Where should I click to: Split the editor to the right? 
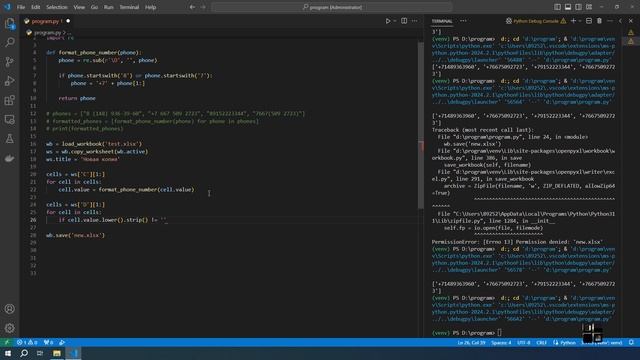pyautogui.click(x=404, y=21)
